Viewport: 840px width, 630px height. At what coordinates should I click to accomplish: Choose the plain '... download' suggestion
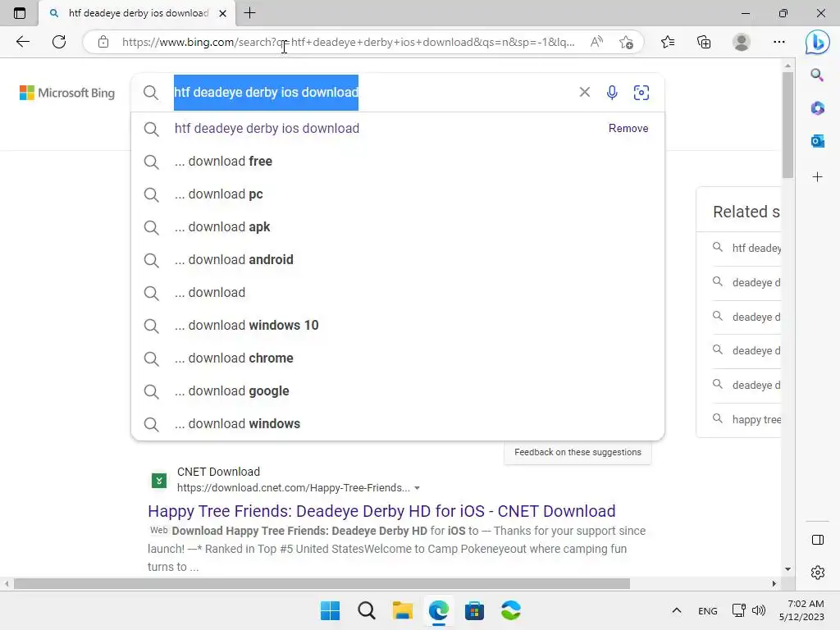point(398,293)
